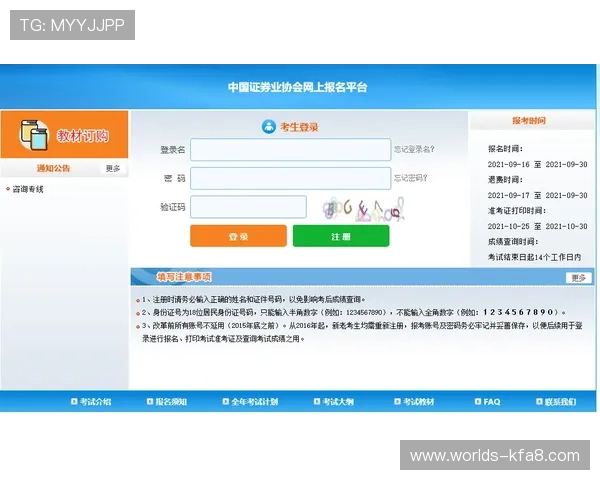Viewport: 600px width, 480px height.
Task: Focus the 登录名 input field
Action: (290, 149)
